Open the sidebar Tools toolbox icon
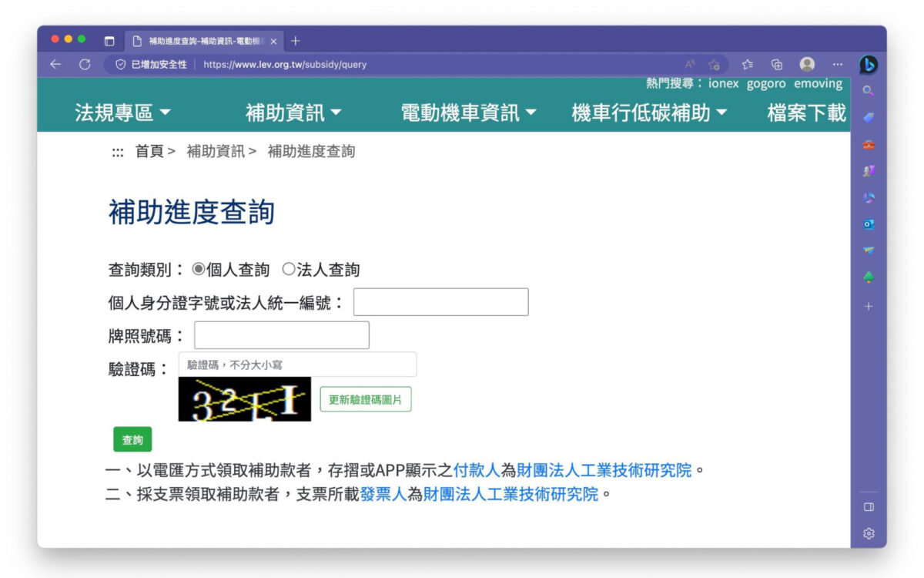 869,144
